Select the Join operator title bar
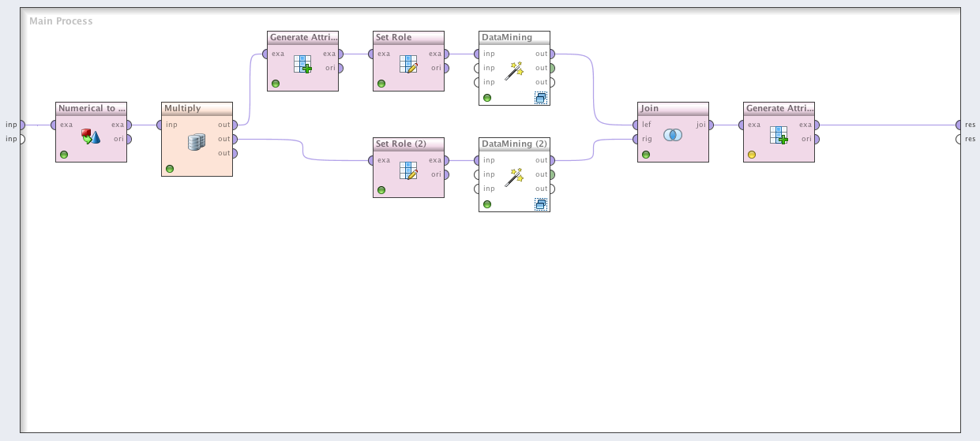Screen dimensions: 980x441 pyautogui.click(x=673, y=109)
